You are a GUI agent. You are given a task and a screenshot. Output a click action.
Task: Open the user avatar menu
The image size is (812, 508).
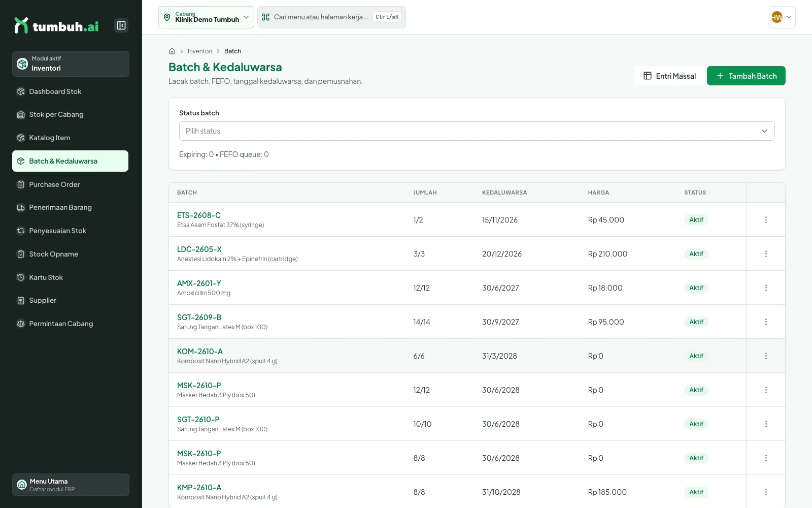(x=782, y=17)
